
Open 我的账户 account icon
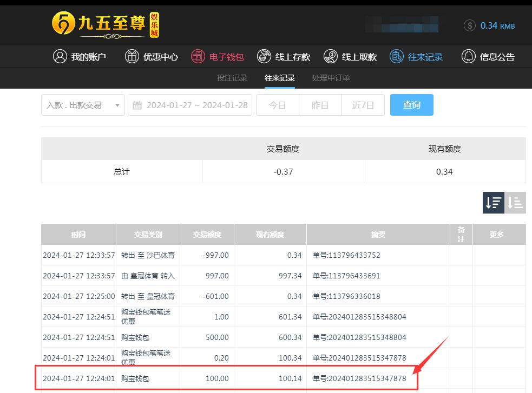(60, 56)
